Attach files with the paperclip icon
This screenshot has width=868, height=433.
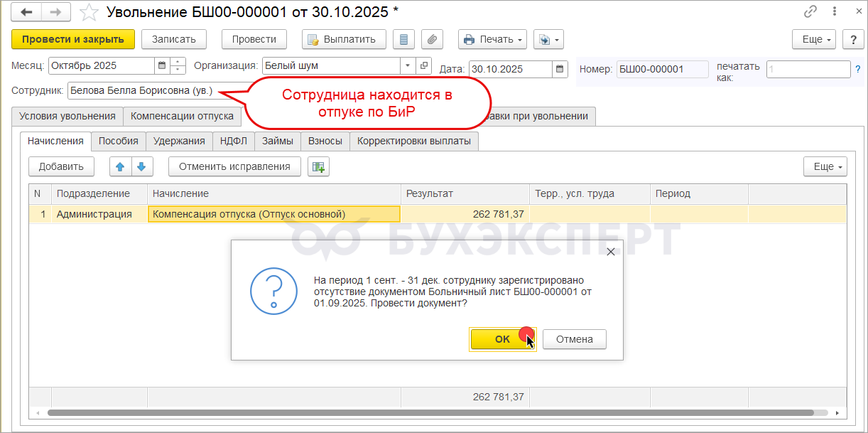coord(432,39)
